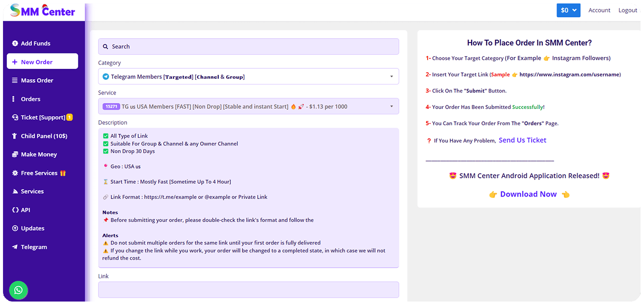Screen dimensions: 644x305
Task: Click the Free Services gear icon
Action: [x=15, y=173]
